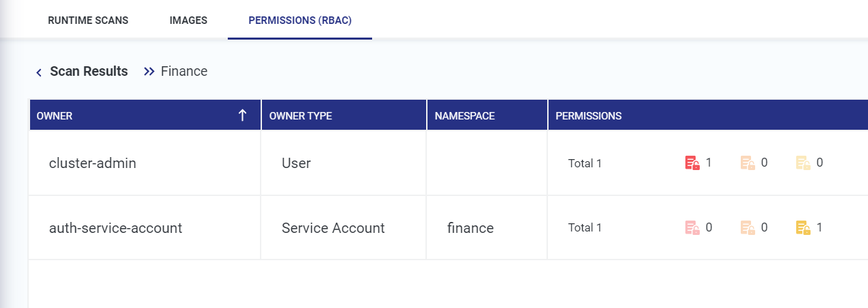
Task: Click yellow low-risk icon for auth-service-account
Action: (x=803, y=227)
